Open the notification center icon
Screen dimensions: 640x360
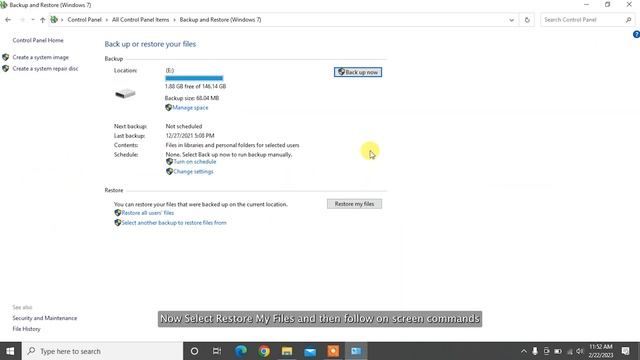(625, 351)
